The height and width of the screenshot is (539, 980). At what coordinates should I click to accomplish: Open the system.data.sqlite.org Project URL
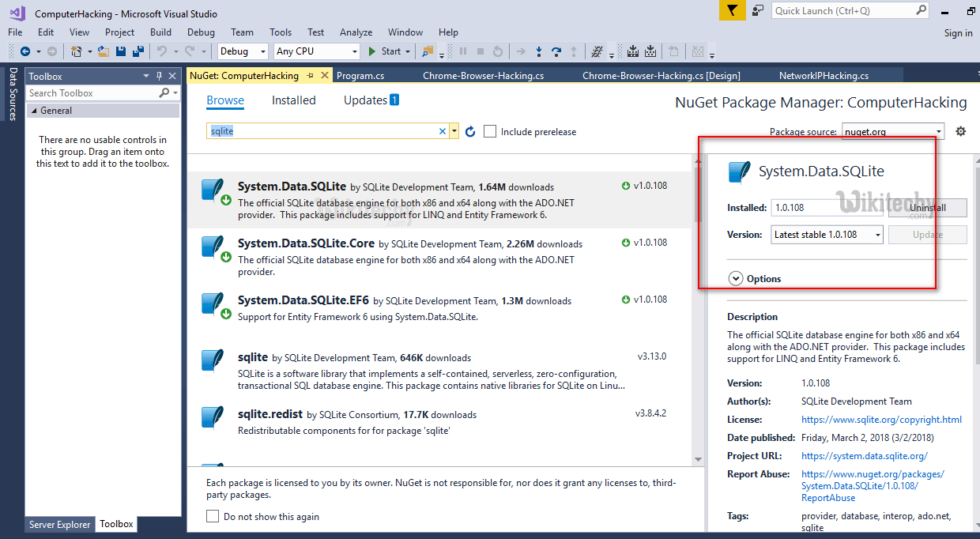(x=864, y=456)
